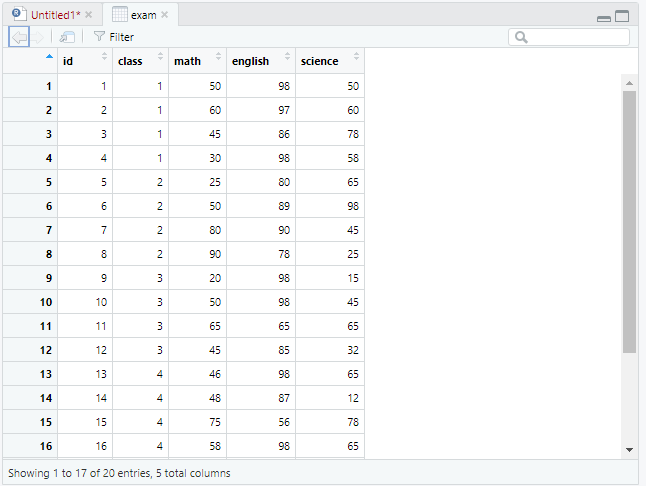The width and height of the screenshot is (646, 486).
Task: Click the scrollbar up arrow
Action: click(x=629, y=83)
